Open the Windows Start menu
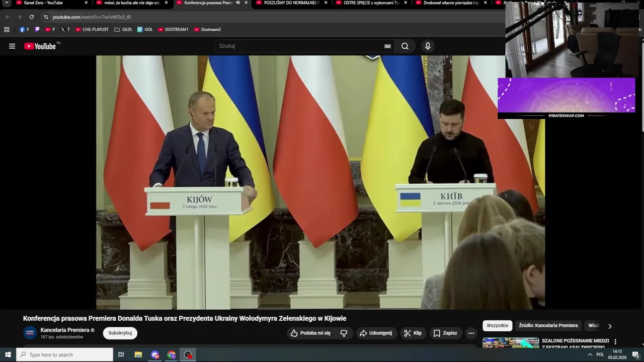644x362 pixels. pos(8,354)
